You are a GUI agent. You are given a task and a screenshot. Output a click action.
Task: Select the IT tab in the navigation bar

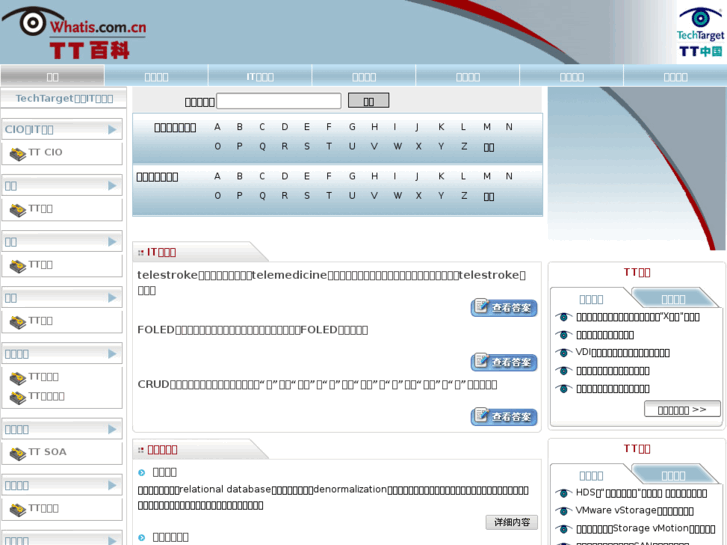260,77
